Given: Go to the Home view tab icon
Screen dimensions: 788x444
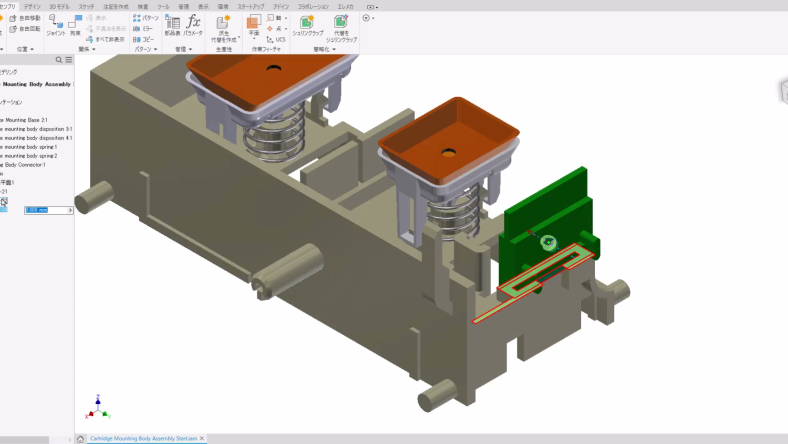Looking at the screenshot, I should [x=80, y=438].
